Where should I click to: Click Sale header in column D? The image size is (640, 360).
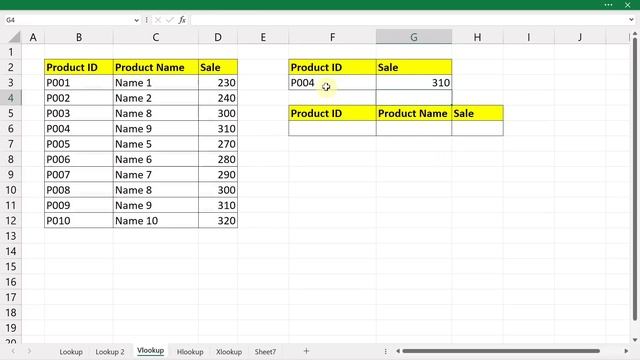click(x=218, y=67)
